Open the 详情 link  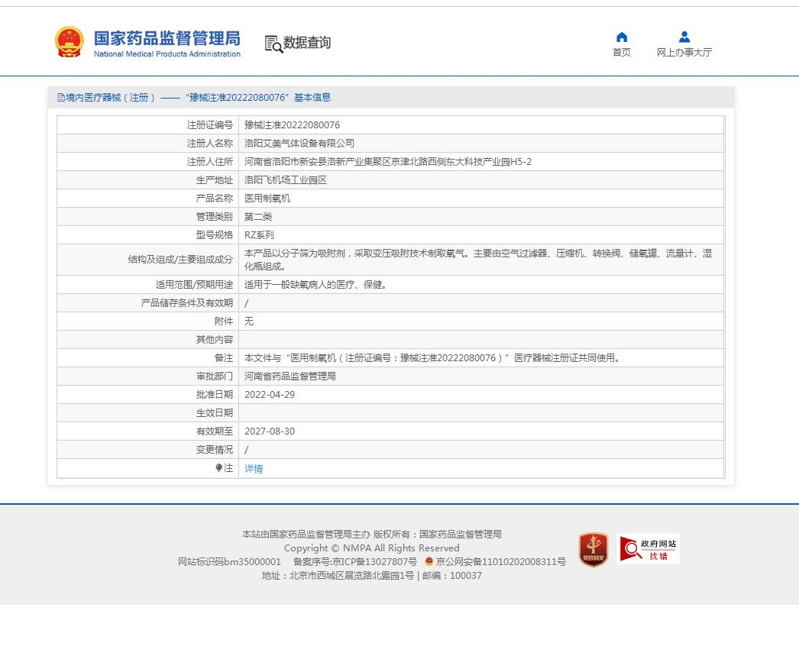tap(254, 469)
